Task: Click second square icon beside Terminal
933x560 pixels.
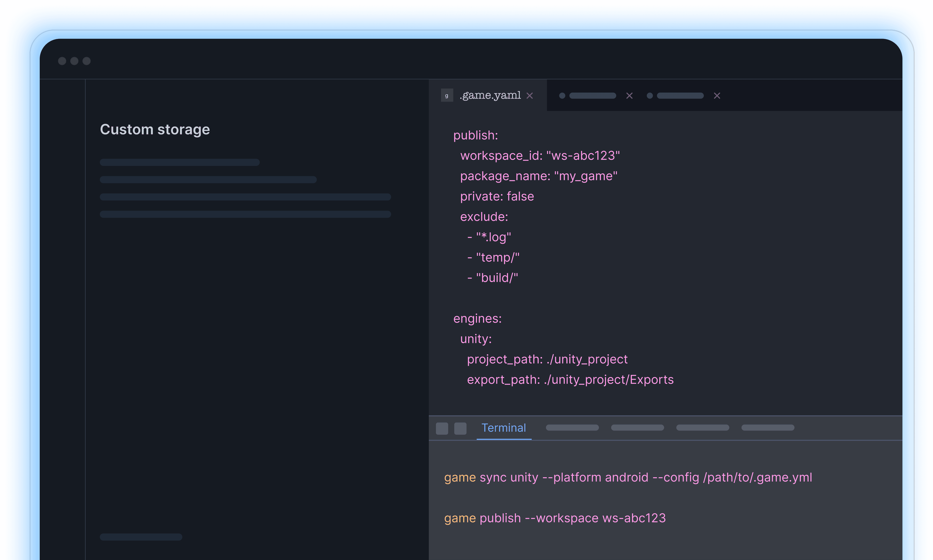Action: point(460,428)
